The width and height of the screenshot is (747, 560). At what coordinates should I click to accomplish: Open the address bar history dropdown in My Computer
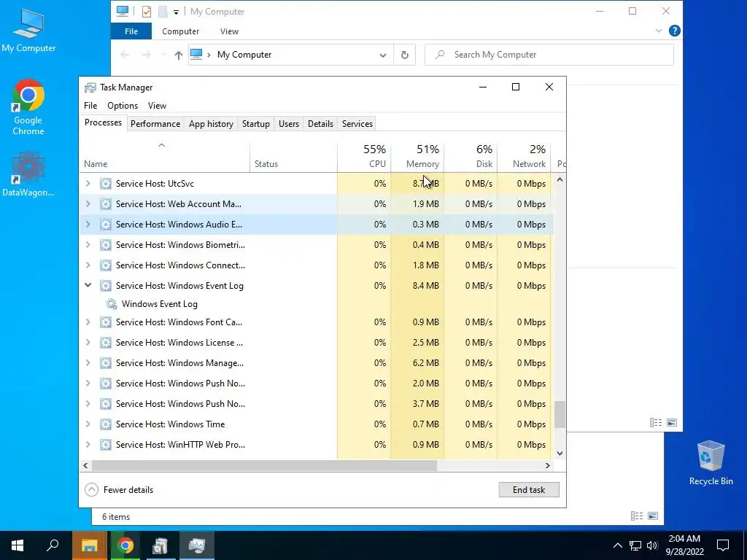pyautogui.click(x=382, y=55)
